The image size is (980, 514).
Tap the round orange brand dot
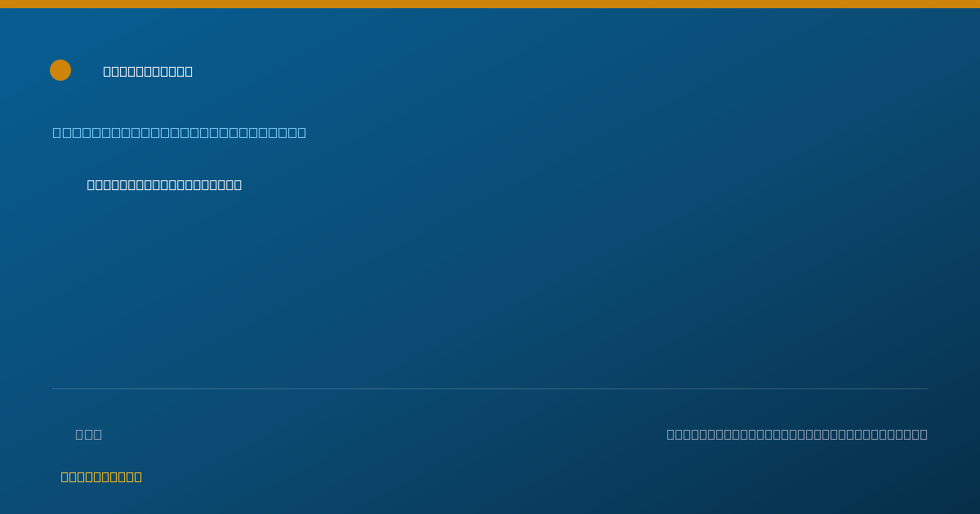pyautogui.click(x=60, y=70)
